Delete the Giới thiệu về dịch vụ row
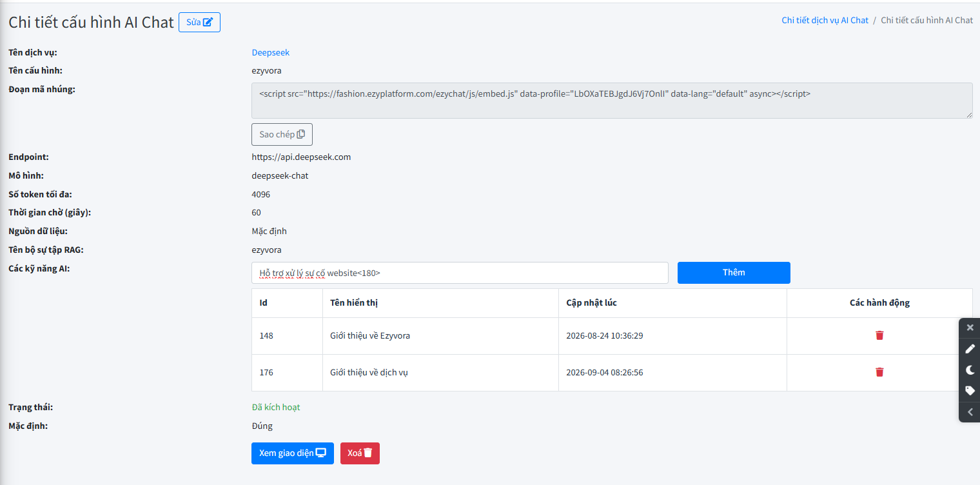The image size is (980, 485). tap(879, 372)
